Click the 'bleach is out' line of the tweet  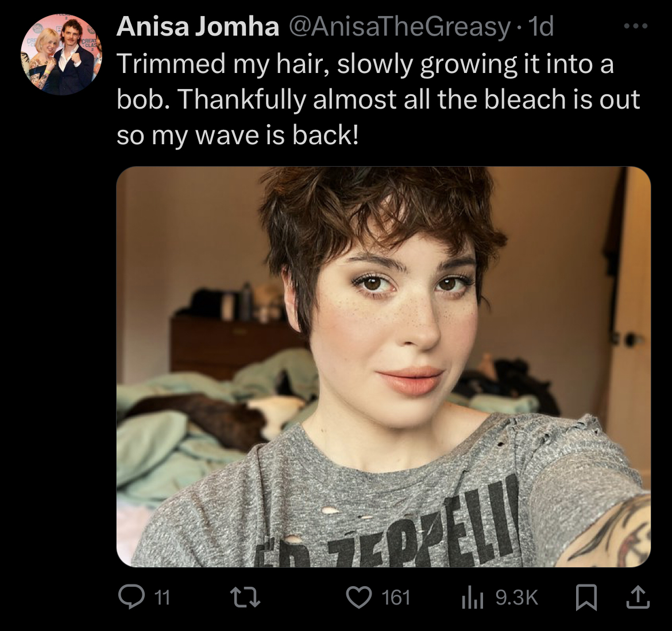[562, 99]
